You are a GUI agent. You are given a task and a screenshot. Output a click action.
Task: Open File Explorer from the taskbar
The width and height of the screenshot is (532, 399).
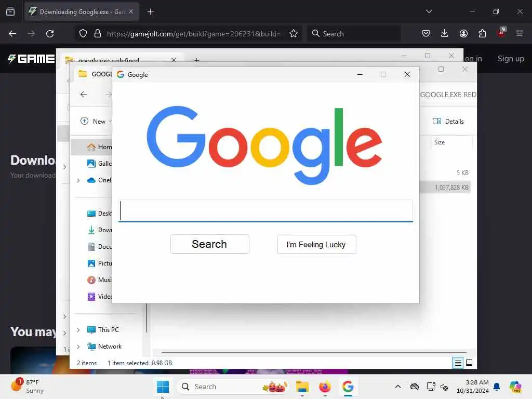(x=302, y=387)
